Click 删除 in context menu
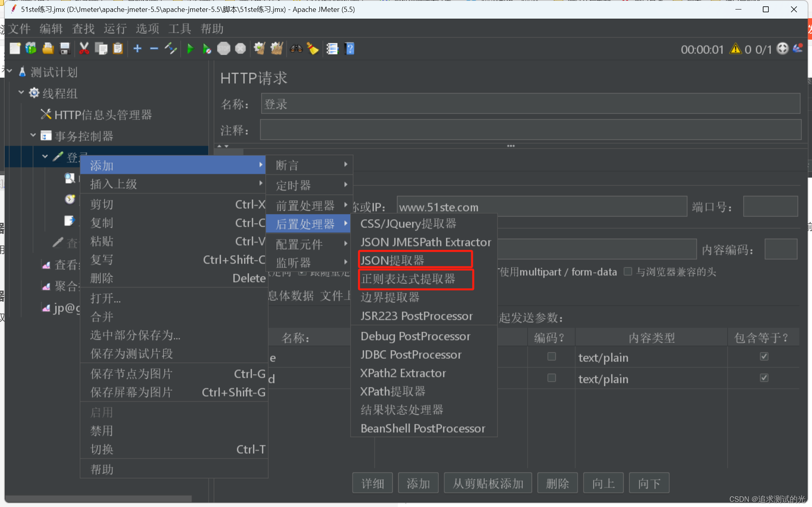Screen dimensions: 812x507 tap(174, 278)
